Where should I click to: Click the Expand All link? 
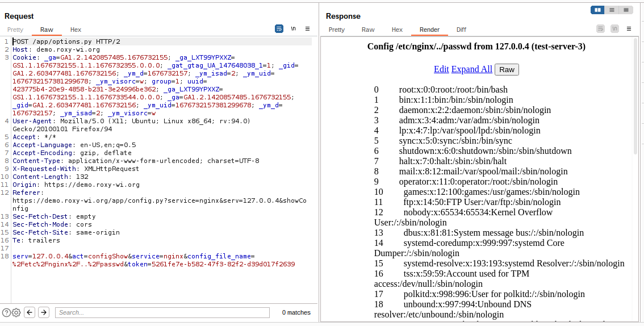pos(471,69)
